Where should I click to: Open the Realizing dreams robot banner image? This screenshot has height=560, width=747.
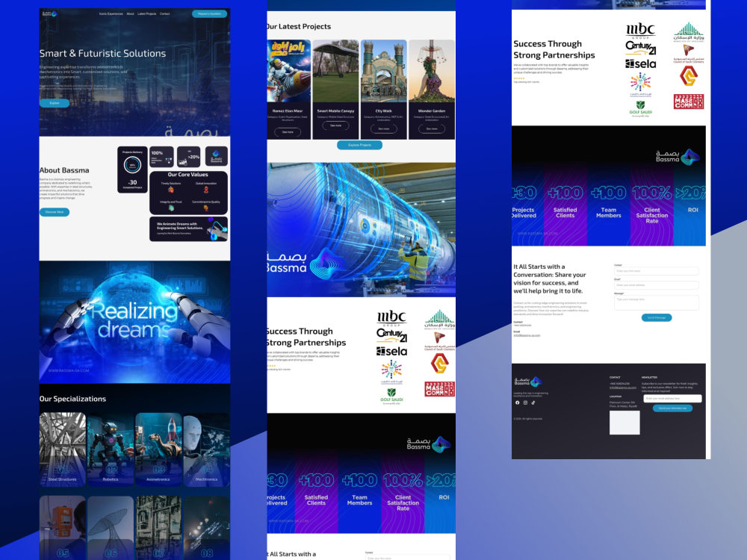(x=134, y=322)
